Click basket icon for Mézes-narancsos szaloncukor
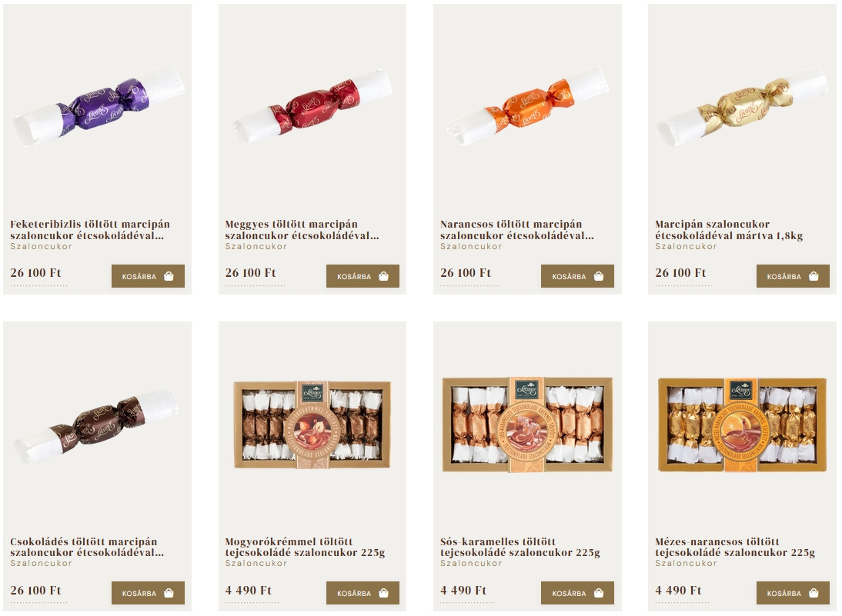The height and width of the screenshot is (616, 842). point(814,594)
